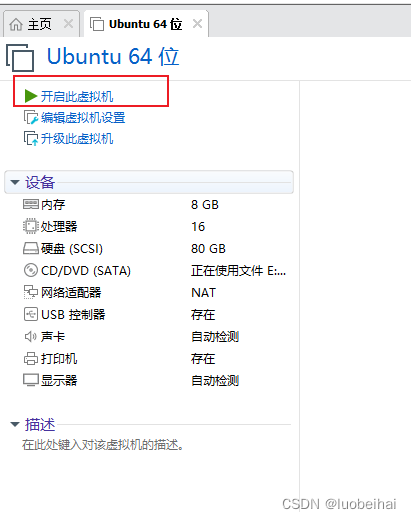Collapse the 设备 section arrow
This screenshot has width=411, height=519.
[15, 182]
